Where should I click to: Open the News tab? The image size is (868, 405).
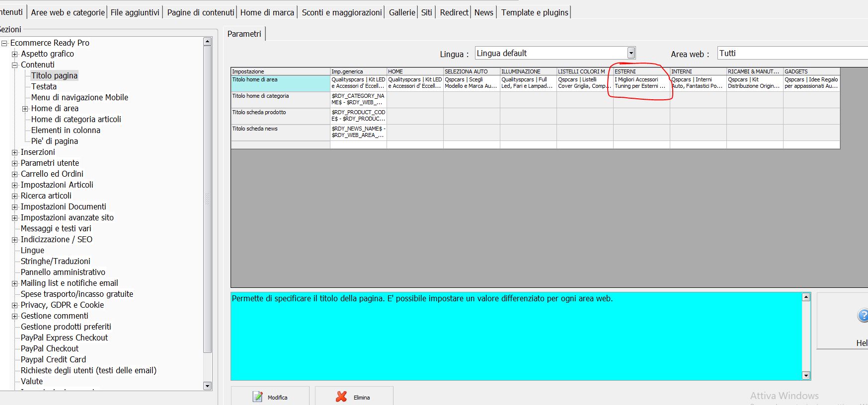tap(483, 12)
